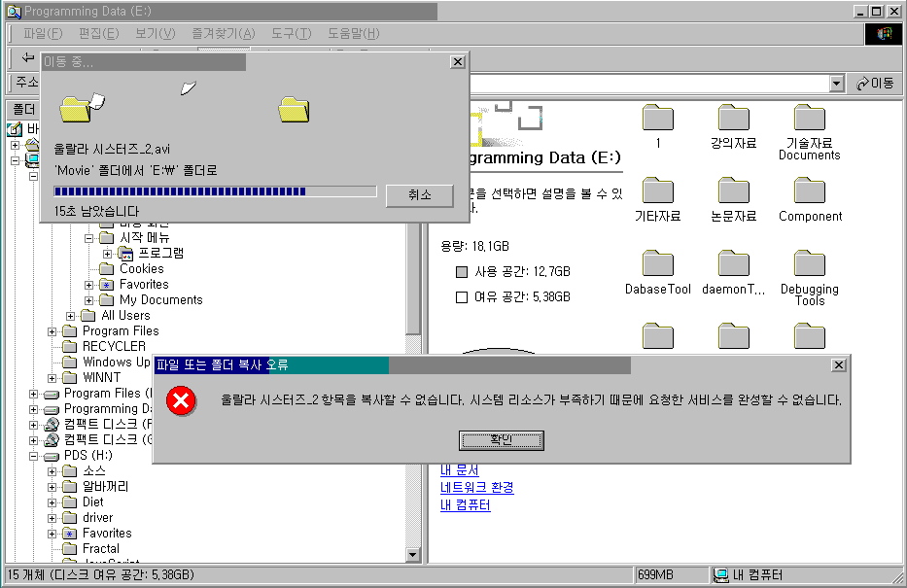Click the red error icon in dialog

click(x=181, y=400)
